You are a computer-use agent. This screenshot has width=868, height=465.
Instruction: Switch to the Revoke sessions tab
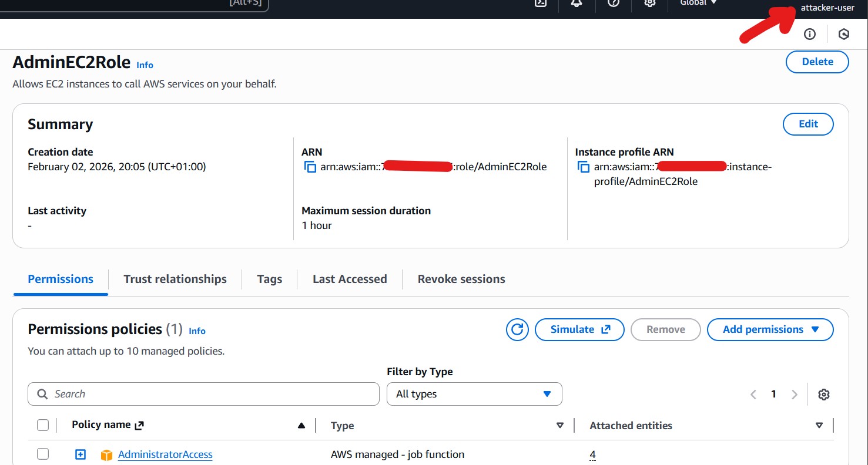coord(461,279)
